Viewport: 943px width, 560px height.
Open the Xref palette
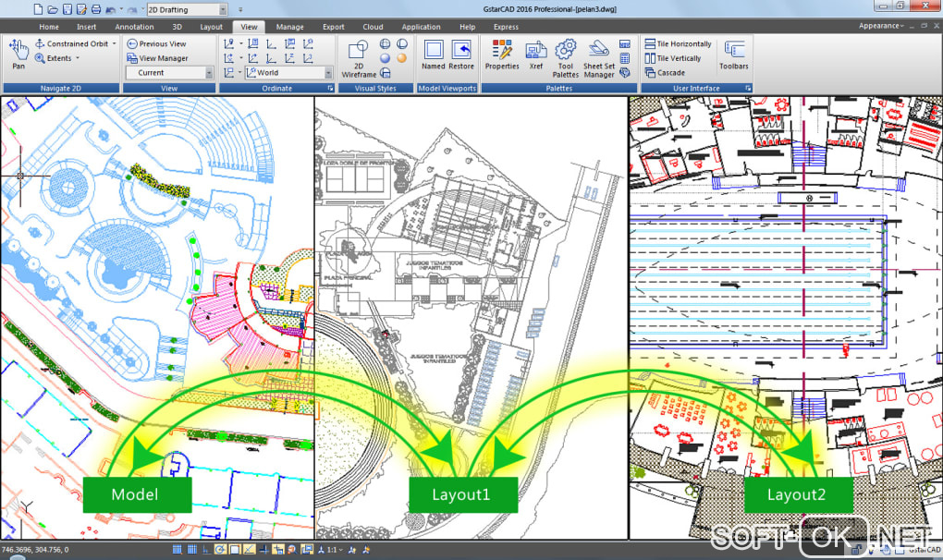coord(536,55)
